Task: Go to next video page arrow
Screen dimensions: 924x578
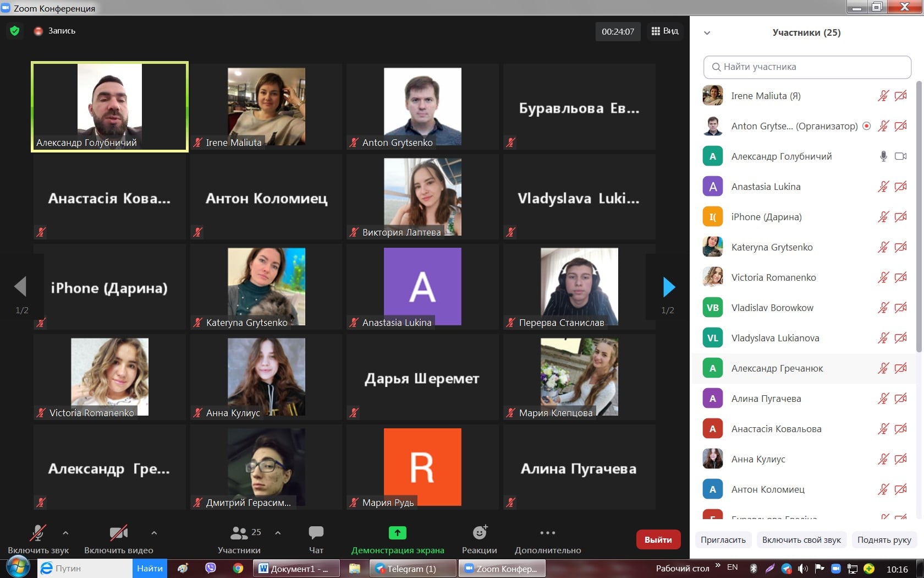Action: 668,287
